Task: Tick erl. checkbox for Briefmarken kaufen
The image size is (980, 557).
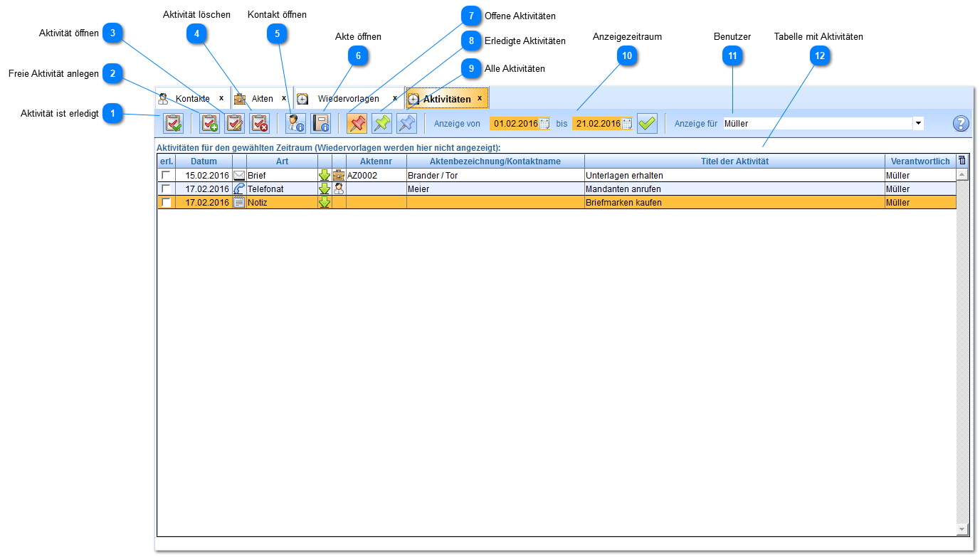Action: click(x=166, y=202)
